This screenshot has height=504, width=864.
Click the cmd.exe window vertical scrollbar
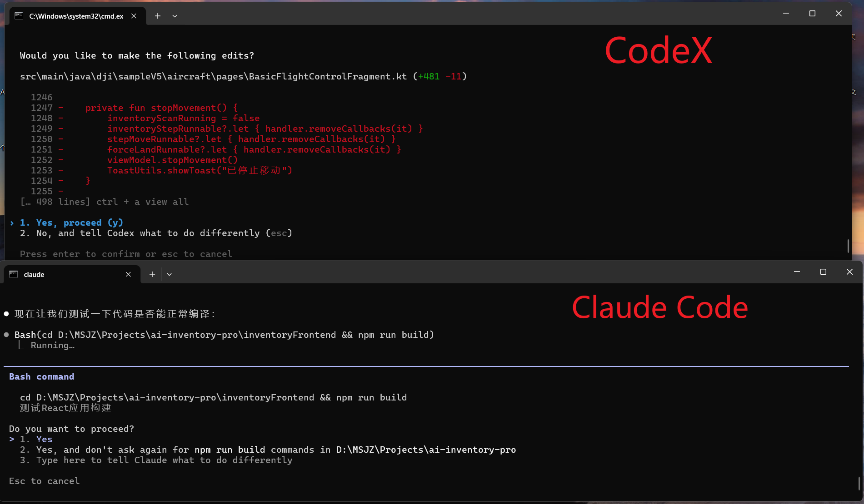click(x=848, y=246)
